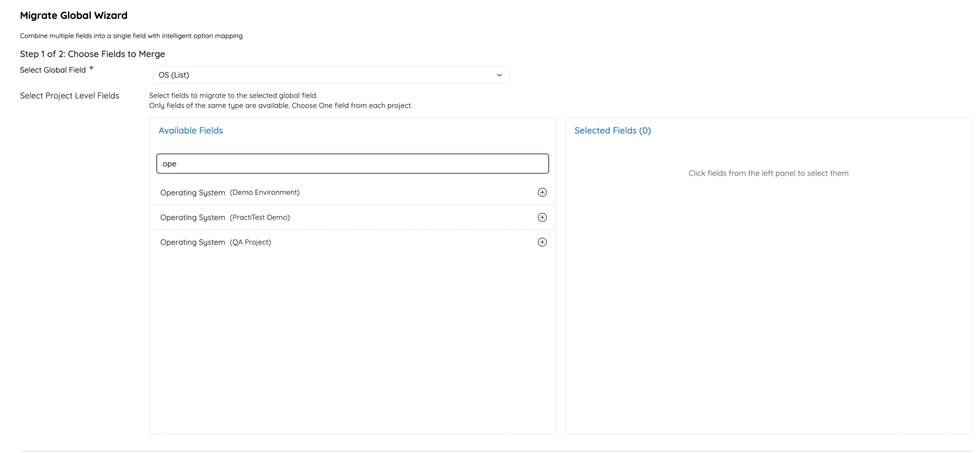Click the 'Select fields to migrate' instruction line

(x=233, y=95)
